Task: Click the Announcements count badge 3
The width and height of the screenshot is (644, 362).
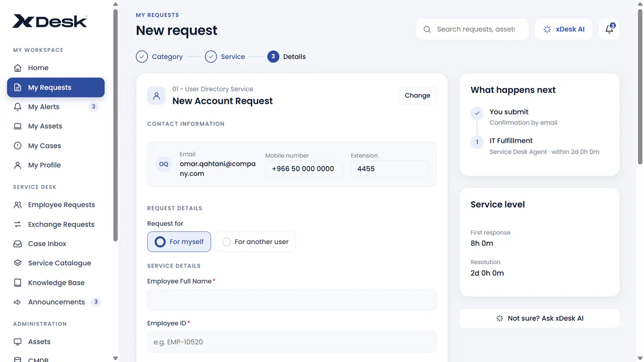Action: [x=96, y=302]
